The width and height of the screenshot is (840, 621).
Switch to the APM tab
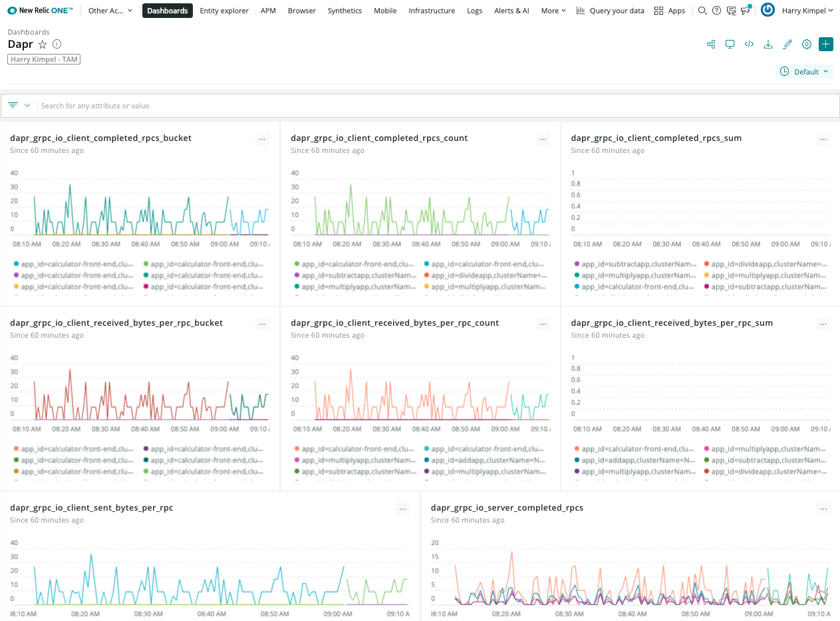pyautogui.click(x=268, y=11)
